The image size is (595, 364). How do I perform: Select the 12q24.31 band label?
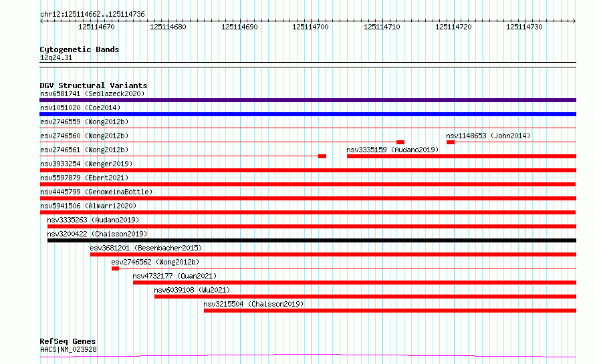click(56, 57)
